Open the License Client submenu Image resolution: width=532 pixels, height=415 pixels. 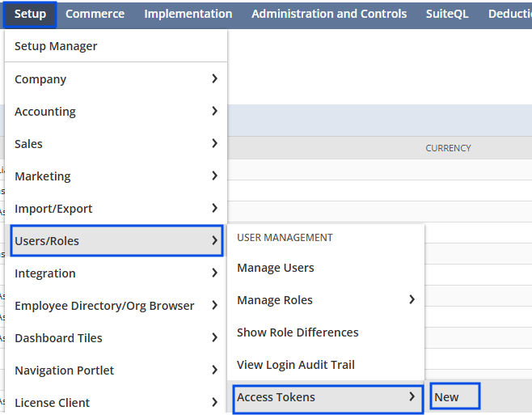click(x=116, y=402)
